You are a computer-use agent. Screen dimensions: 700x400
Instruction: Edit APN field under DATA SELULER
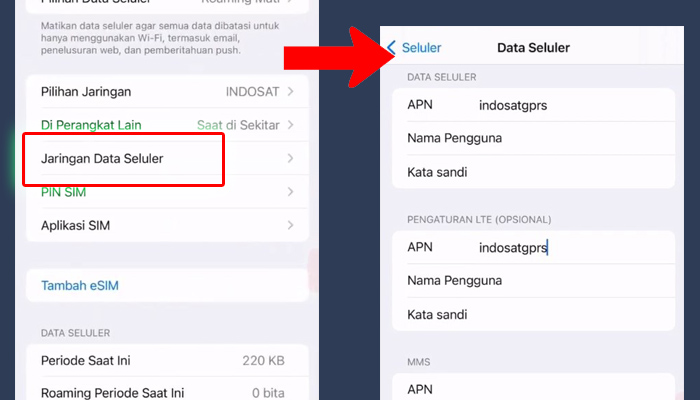[533, 105]
